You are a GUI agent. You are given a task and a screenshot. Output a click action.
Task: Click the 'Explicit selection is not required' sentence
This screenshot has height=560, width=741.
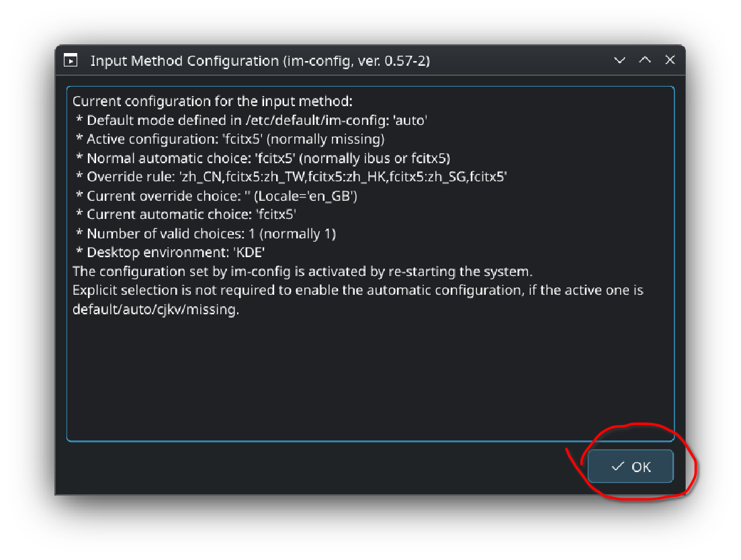357,291
